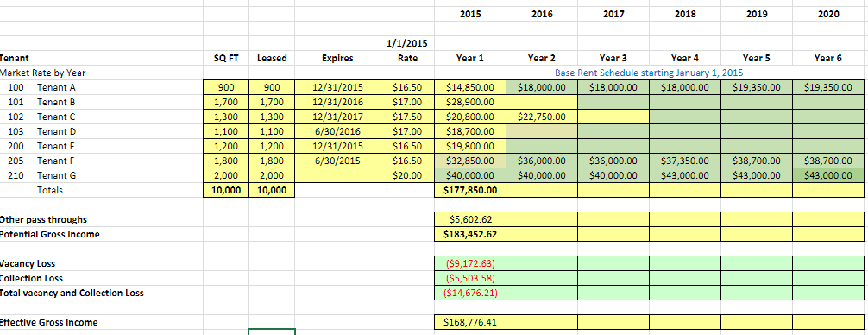The width and height of the screenshot is (868, 335).
Task: Click the Potential Gross Income label
Action: (50, 234)
